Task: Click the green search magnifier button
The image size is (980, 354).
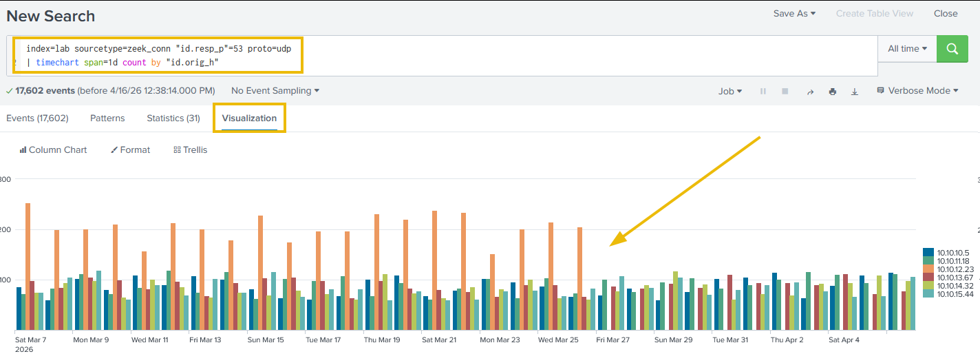Action: (952, 49)
